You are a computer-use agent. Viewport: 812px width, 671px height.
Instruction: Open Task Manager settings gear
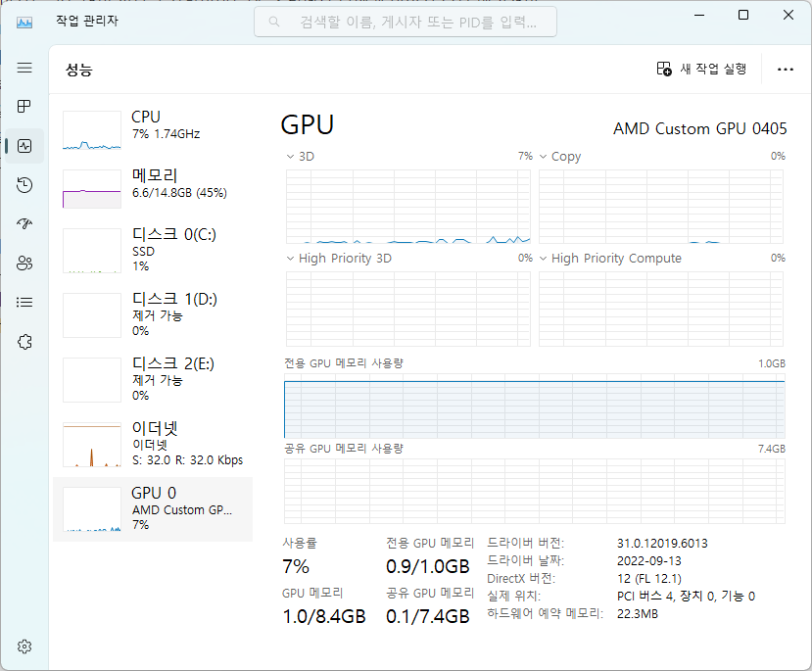(x=24, y=647)
